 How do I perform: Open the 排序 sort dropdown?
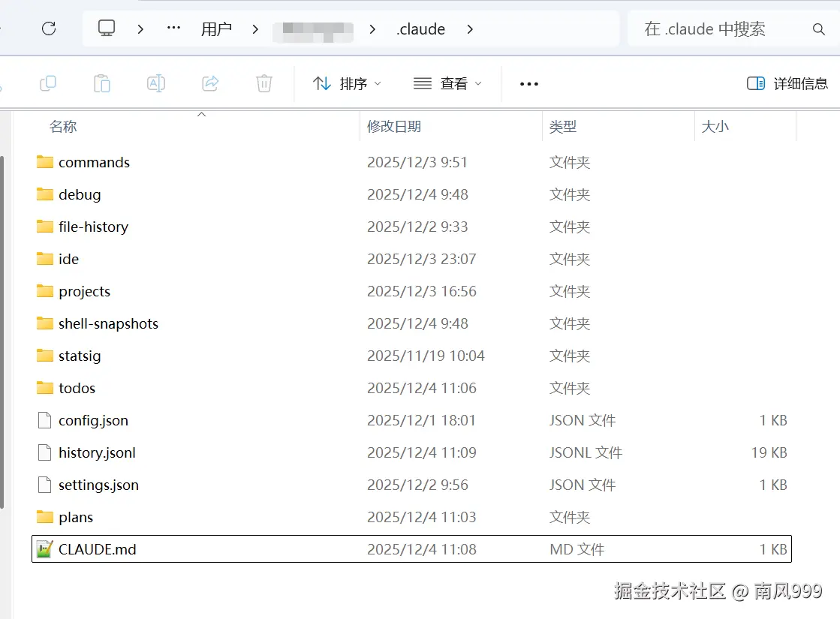(347, 83)
